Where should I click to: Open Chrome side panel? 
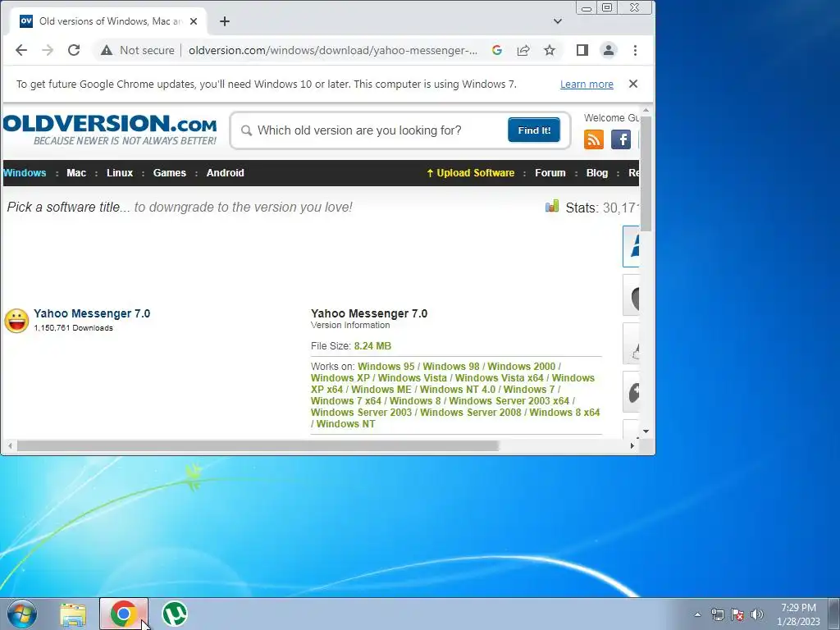[582, 50]
